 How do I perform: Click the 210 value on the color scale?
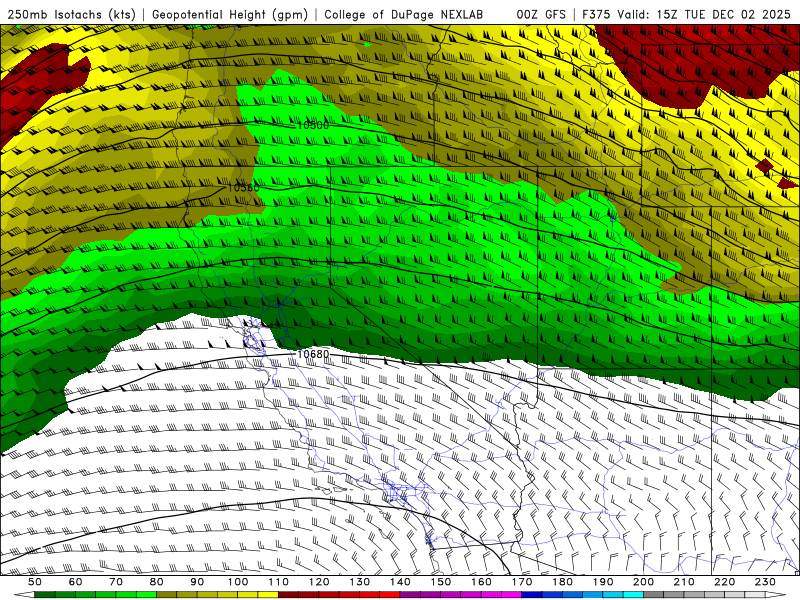click(684, 582)
